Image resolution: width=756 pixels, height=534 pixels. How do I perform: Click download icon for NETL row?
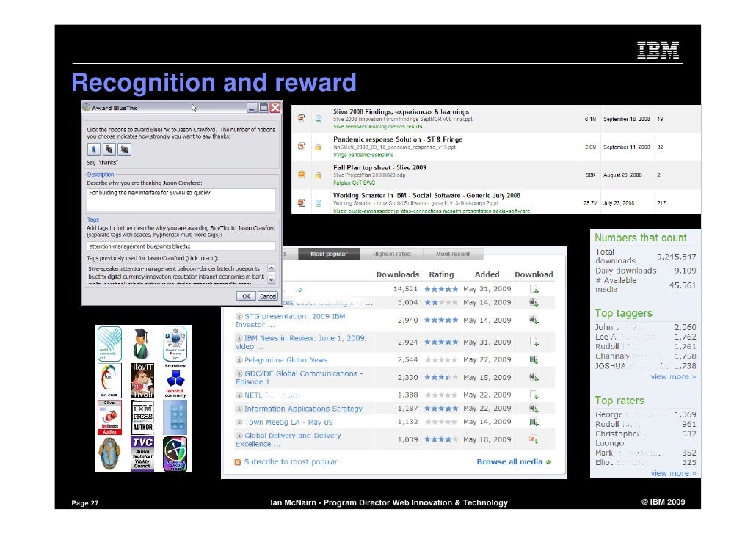click(x=534, y=395)
